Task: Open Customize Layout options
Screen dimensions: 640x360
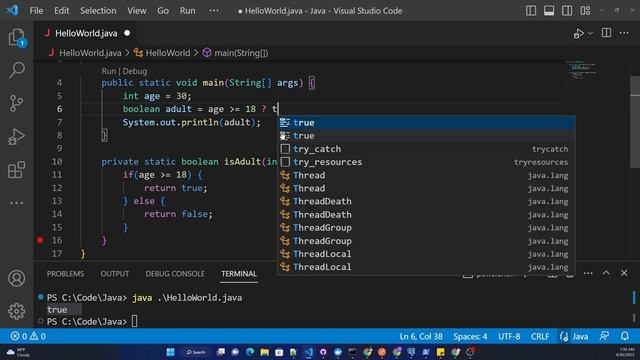Action: click(585, 11)
